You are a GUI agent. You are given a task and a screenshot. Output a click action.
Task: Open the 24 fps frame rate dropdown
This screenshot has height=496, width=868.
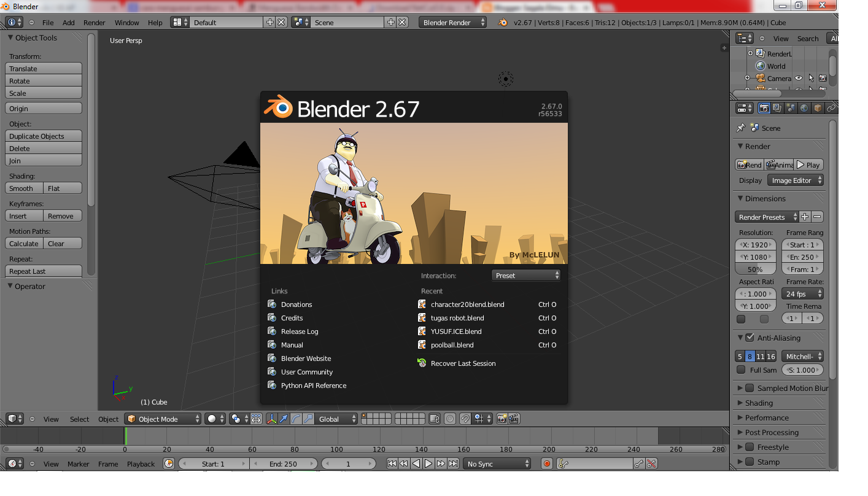[x=802, y=293]
